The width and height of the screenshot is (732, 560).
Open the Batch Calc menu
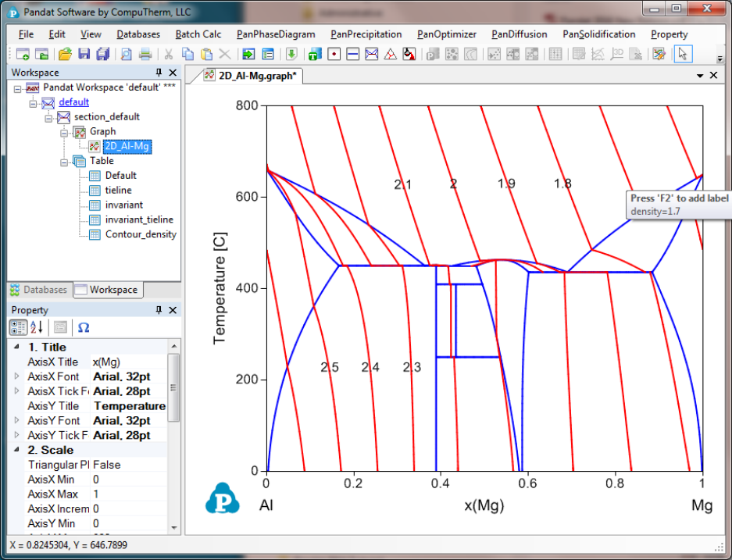pos(198,34)
